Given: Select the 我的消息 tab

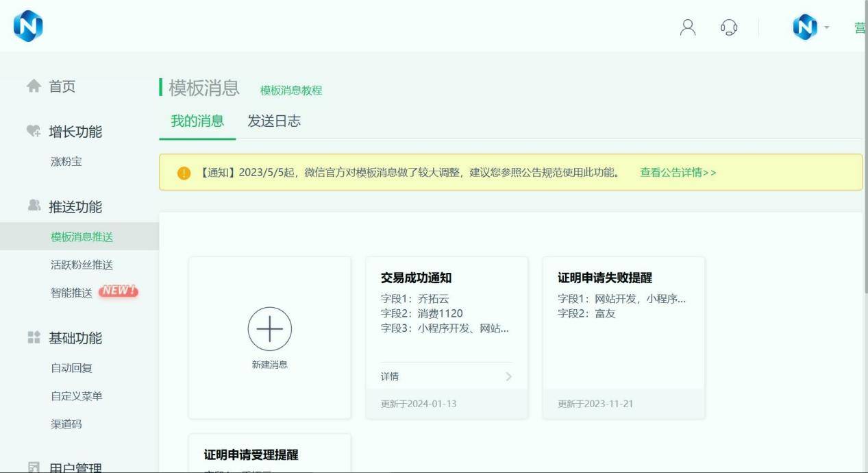Looking at the screenshot, I should tap(197, 121).
